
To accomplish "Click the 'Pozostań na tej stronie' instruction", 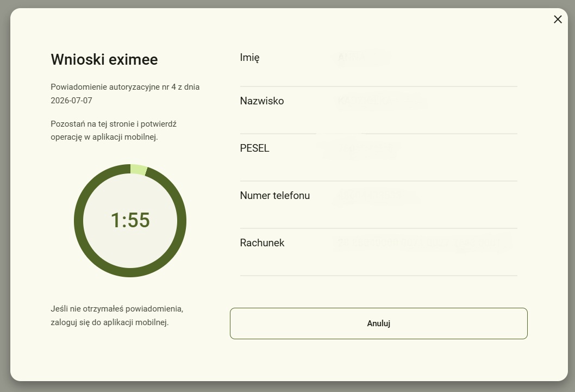I will coord(114,130).
